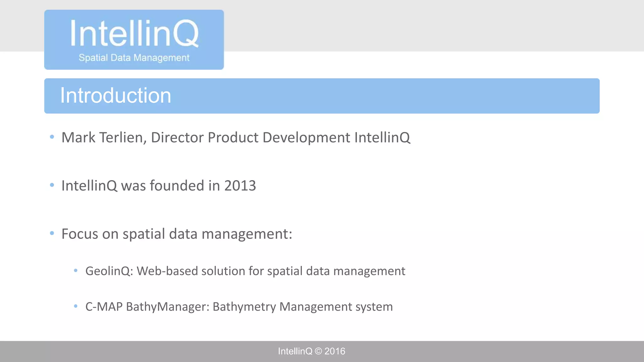Click the small bullet before GeolinQ
Screen dimensions: 644x362
tap(75, 270)
